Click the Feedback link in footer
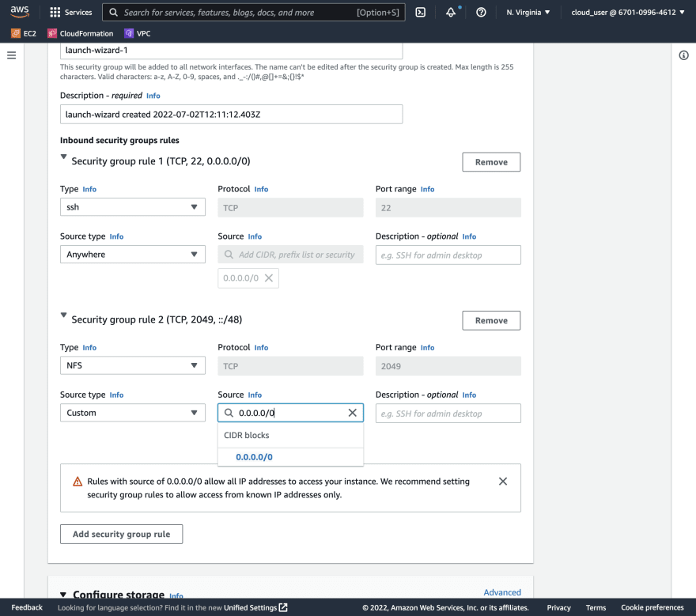The image size is (696, 616). pyautogui.click(x=27, y=607)
